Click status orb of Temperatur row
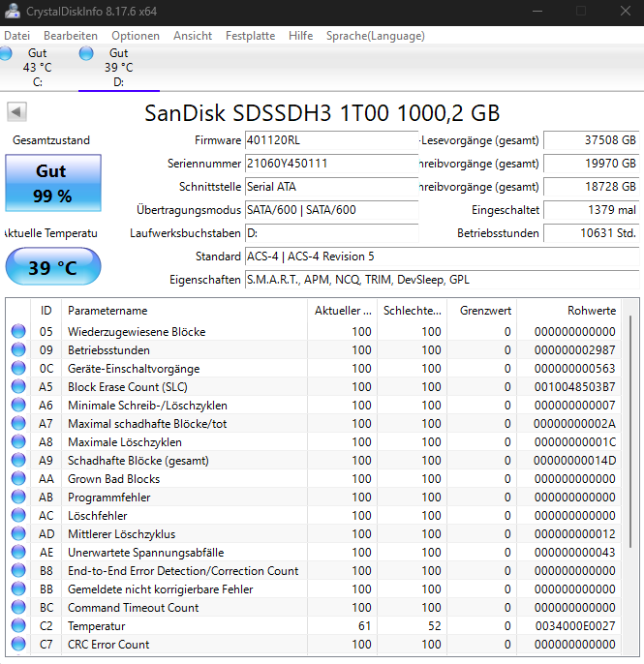The height and width of the screenshot is (664, 644). pyautogui.click(x=18, y=626)
